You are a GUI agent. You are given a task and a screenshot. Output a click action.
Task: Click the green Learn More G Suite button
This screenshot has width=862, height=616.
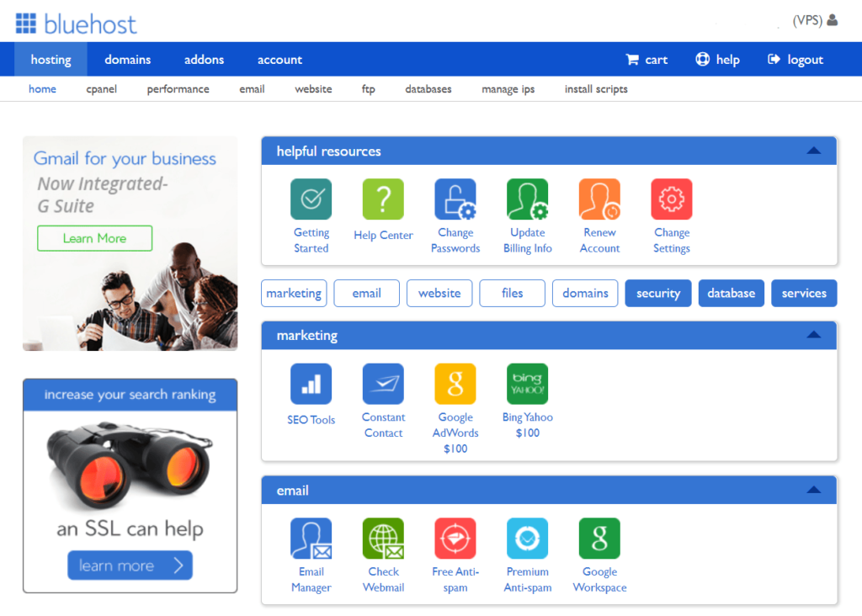coord(94,238)
